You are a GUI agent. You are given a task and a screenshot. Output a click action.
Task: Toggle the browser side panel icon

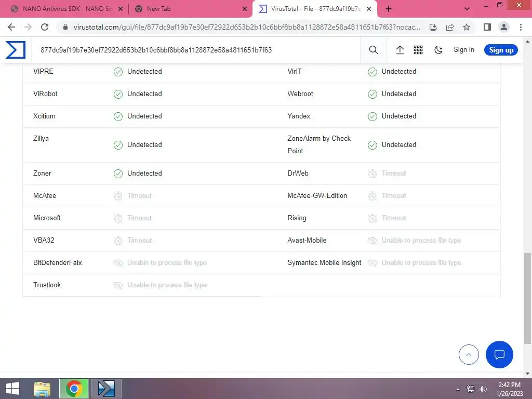(x=487, y=27)
